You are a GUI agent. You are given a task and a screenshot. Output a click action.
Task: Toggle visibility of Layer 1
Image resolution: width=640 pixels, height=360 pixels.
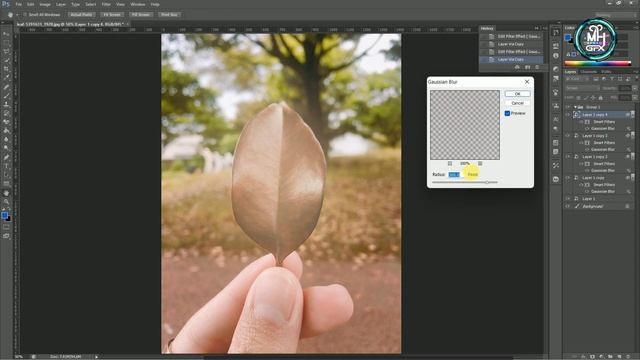(x=568, y=199)
